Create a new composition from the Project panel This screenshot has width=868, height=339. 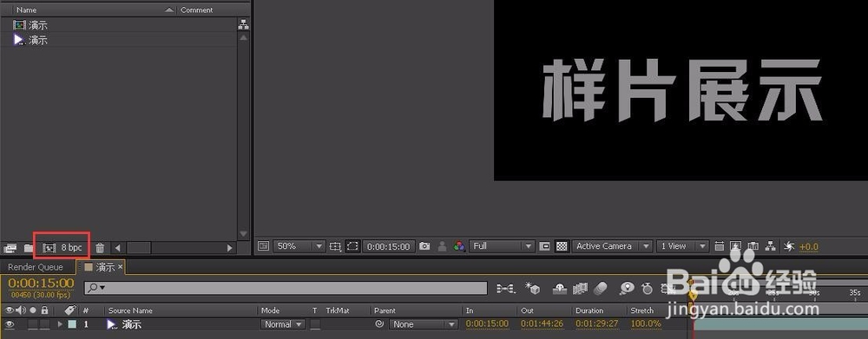tap(49, 248)
